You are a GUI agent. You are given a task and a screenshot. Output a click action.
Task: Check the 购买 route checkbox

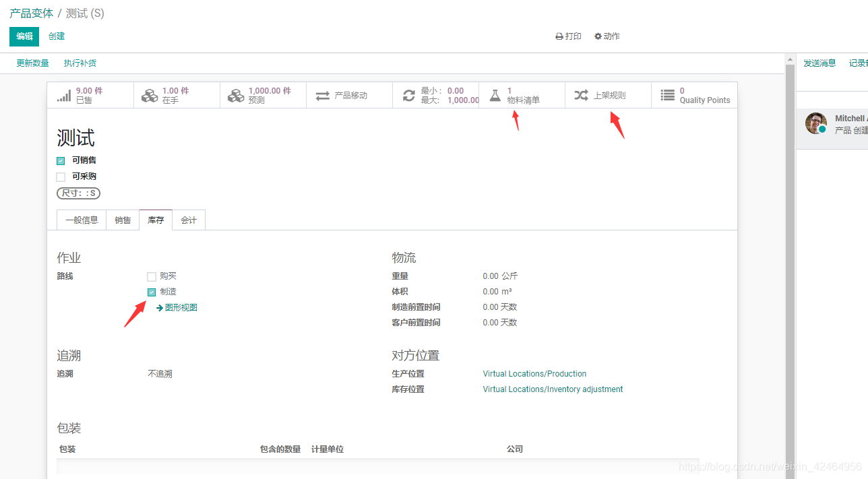tap(152, 277)
